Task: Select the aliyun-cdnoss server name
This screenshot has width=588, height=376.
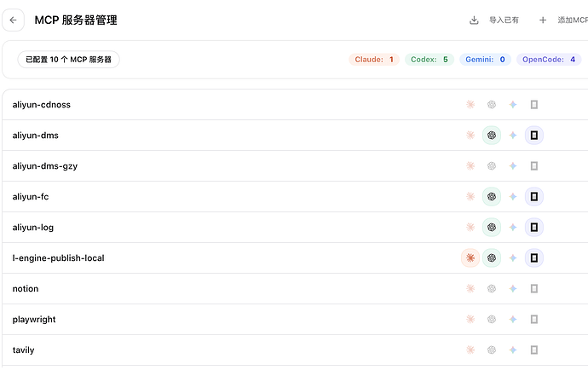Action: tap(41, 105)
